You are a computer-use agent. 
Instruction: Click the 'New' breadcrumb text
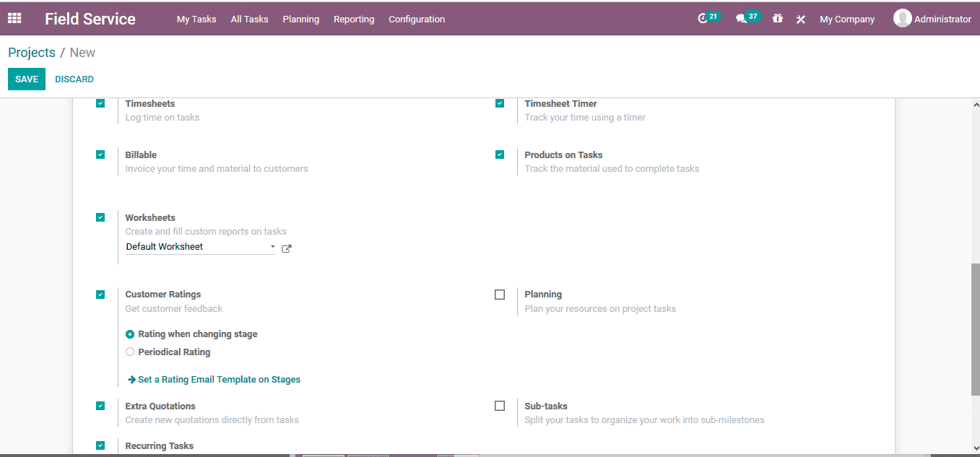pos(82,53)
